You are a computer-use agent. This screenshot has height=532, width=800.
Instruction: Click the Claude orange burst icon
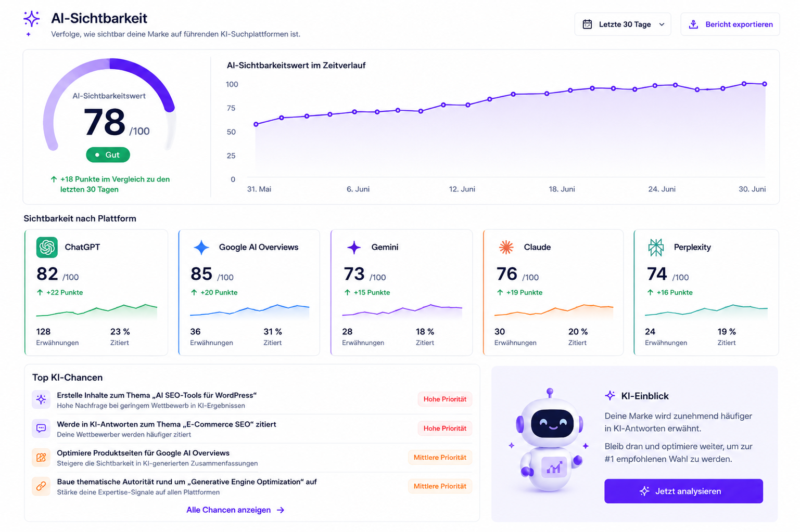(506, 247)
